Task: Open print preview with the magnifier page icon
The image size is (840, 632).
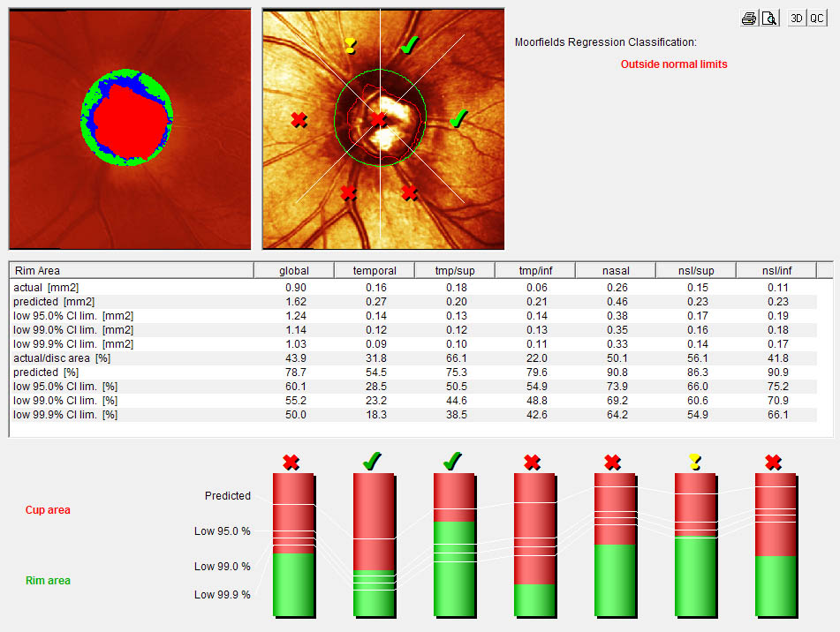Action: tap(769, 19)
